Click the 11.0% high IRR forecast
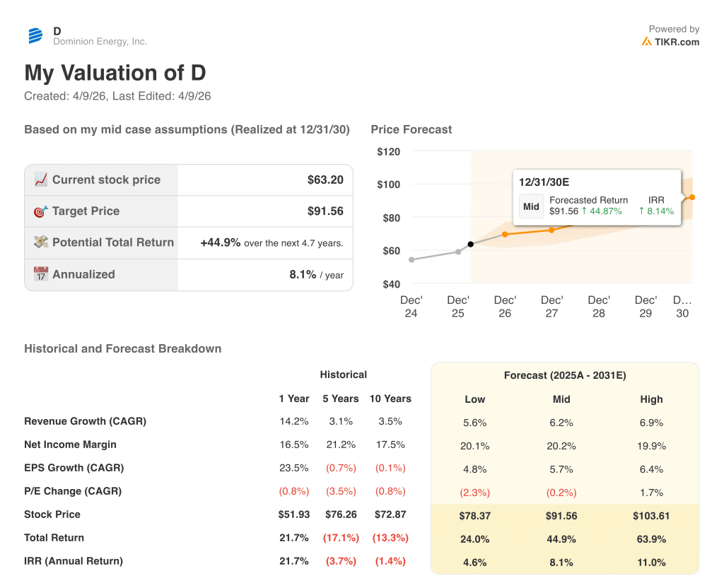The height and width of the screenshot is (588, 724). [651, 562]
